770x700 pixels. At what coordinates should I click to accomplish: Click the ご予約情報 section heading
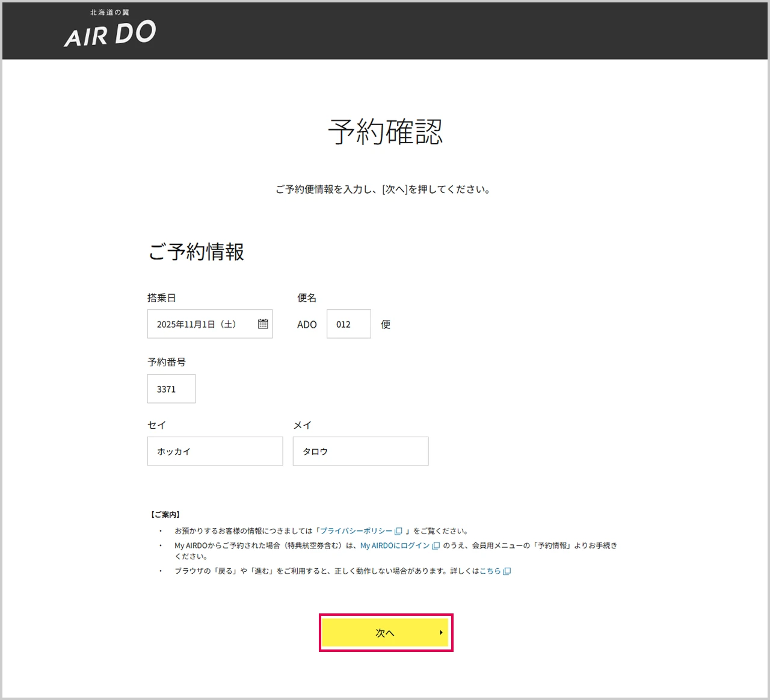click(196, 252)
